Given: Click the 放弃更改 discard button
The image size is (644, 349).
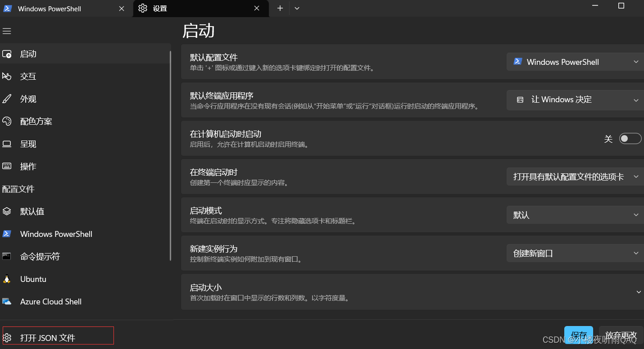Looking at the screenshot, I should click(621, 335).
